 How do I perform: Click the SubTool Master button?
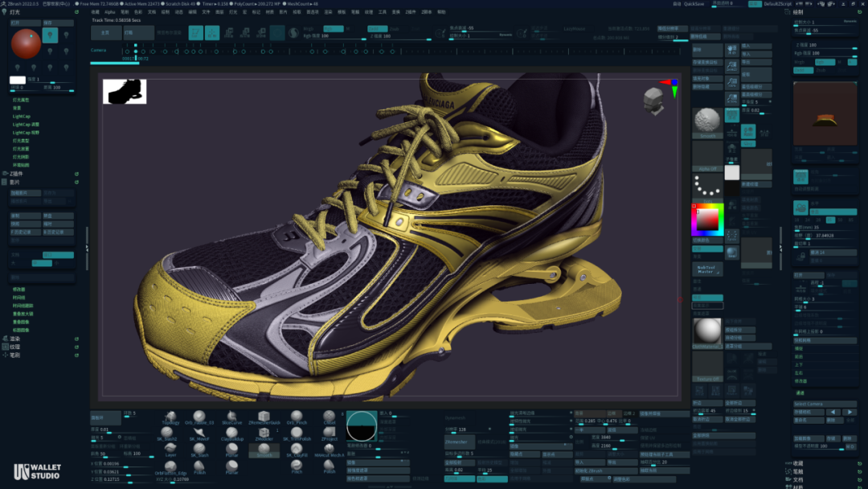coord(707,269)
